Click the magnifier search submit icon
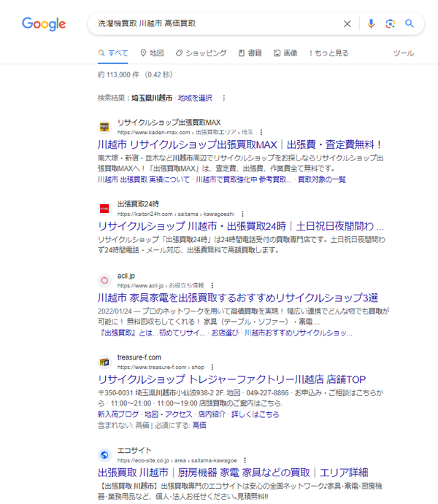438x504 pixels. tap(410, 23)
